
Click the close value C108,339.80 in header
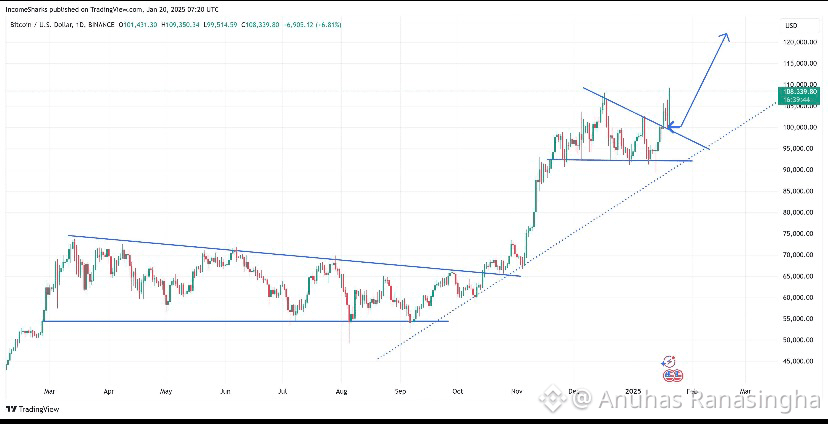pyautogui.click(x=261, y=25)
